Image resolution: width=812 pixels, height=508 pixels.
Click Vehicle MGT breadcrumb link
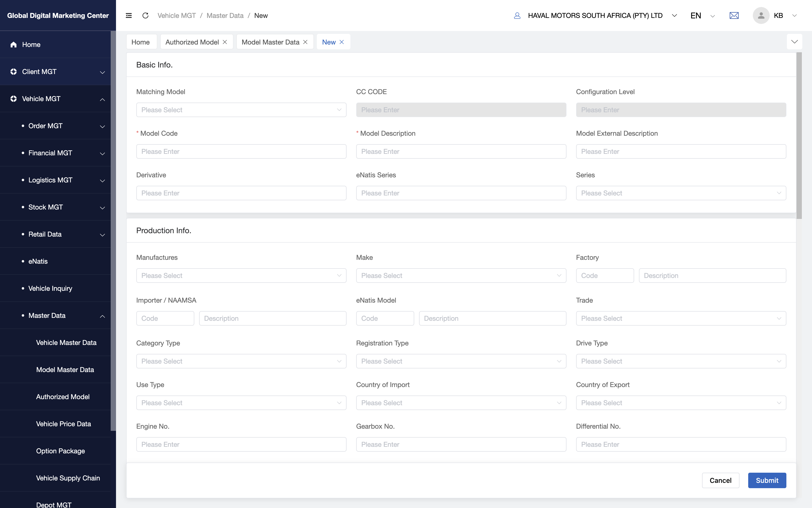tap(176, 15)
